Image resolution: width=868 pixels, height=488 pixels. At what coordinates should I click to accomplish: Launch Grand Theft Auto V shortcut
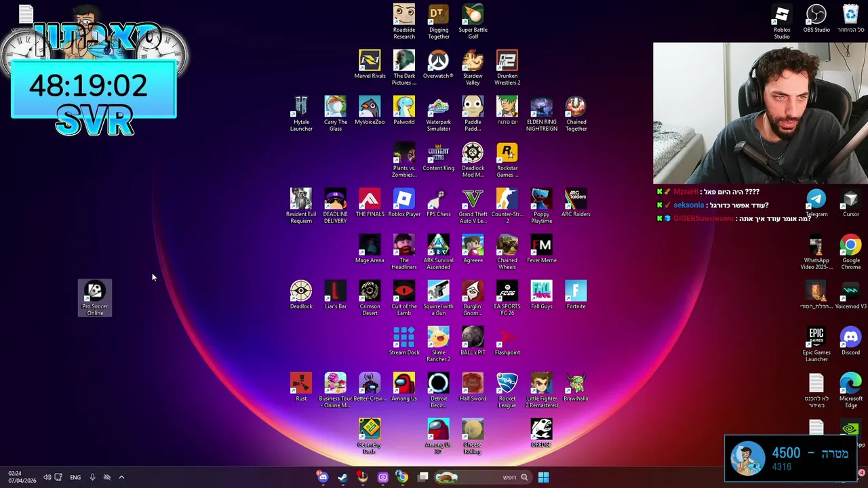point(473,206)
